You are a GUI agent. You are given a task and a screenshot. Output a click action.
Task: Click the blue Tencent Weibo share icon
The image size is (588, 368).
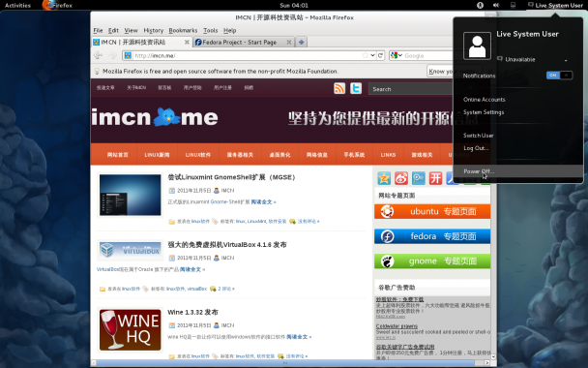point(419,178)
